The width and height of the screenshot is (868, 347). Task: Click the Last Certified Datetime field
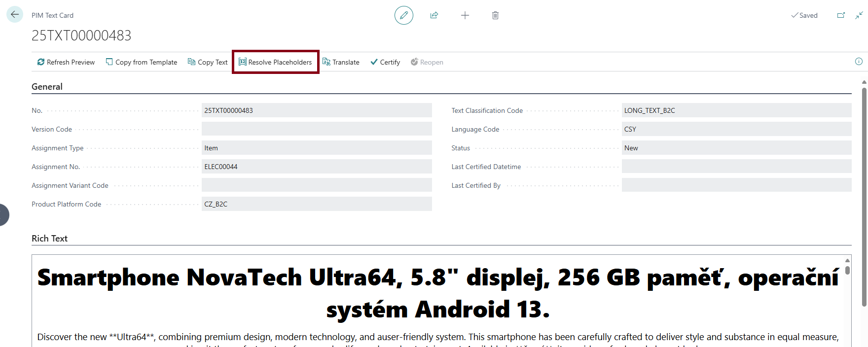click(x=736, y=167)
